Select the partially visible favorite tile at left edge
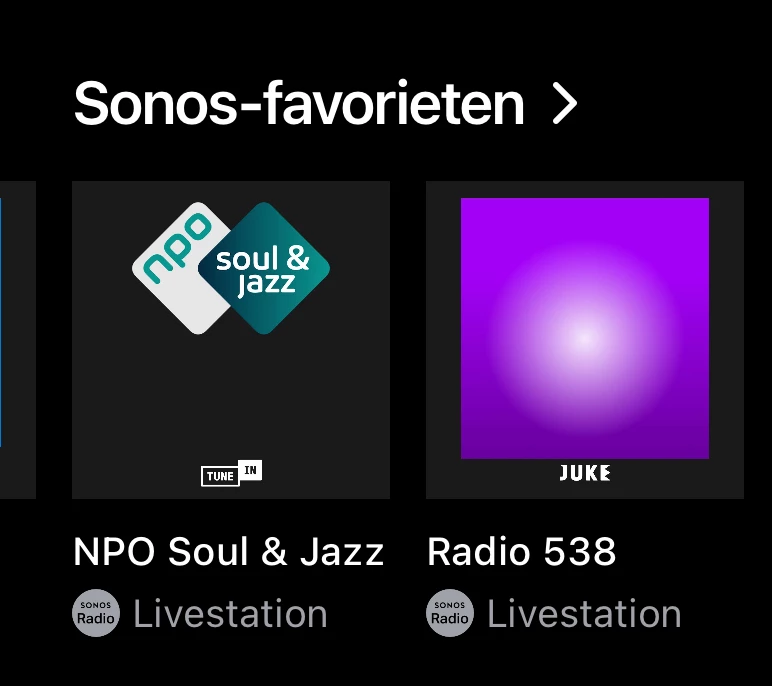 (17, 340)
